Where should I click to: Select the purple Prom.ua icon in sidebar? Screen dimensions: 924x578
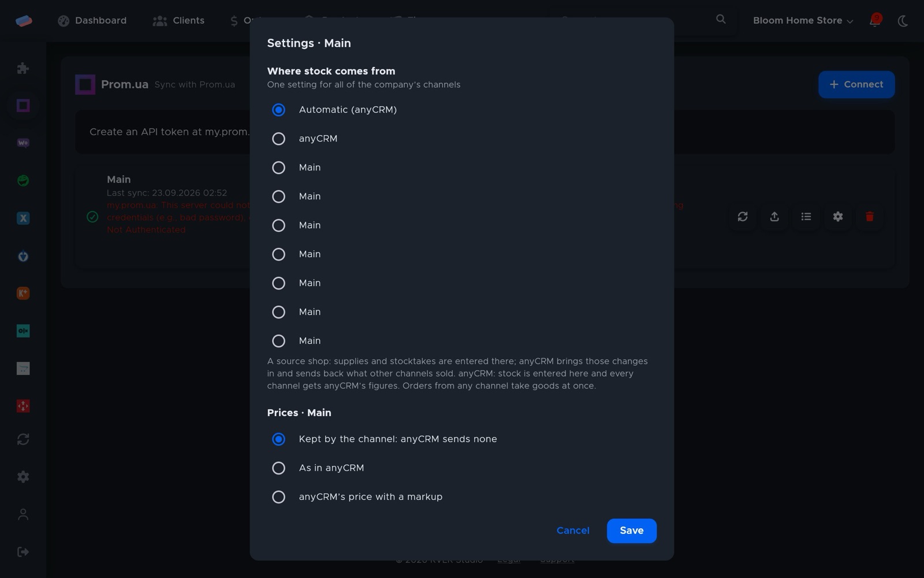[23, 105]
